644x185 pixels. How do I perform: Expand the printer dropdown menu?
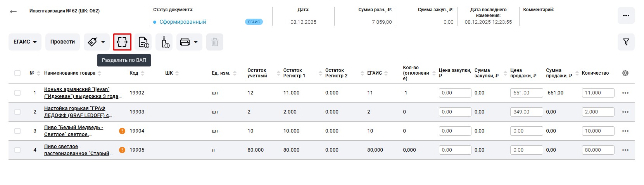click(x=189, y=42)
